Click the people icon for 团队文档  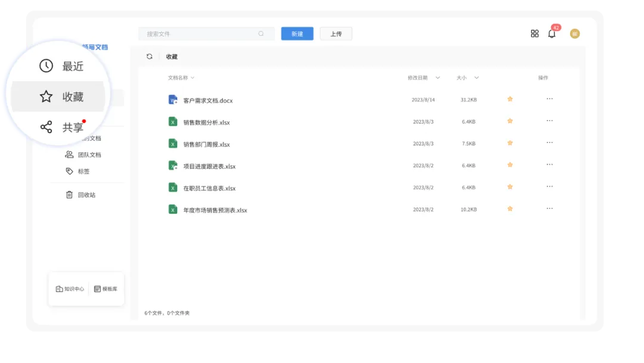[x=69, y=155]
